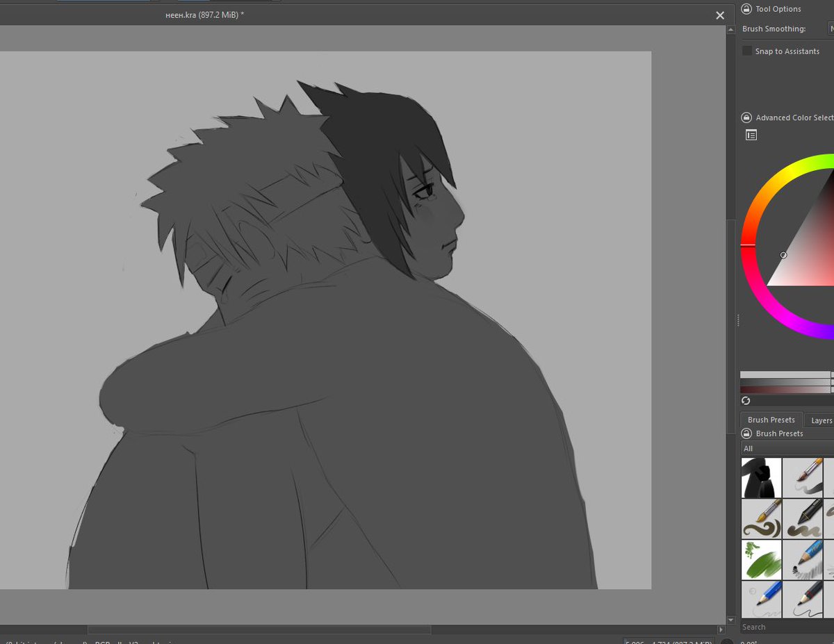Click the refresh color history icon
The width and height of the screenshot is (834, 644).
click(x=746, y=401)
